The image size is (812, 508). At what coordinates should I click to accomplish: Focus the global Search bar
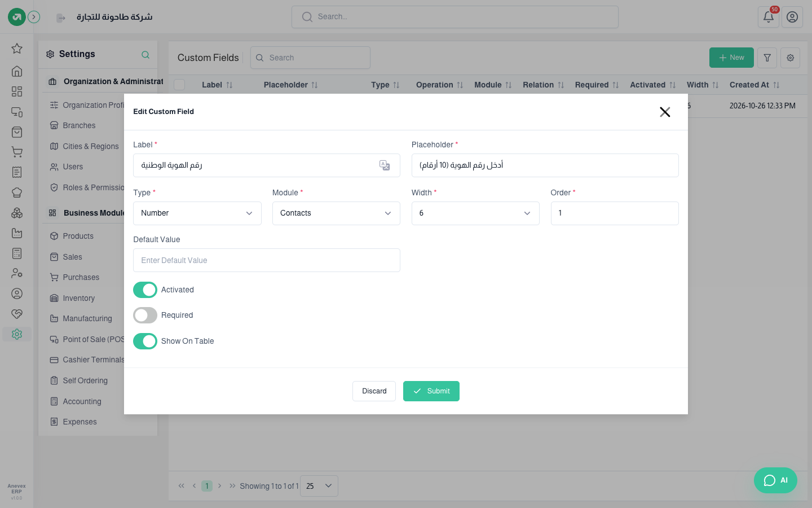(x=455, y=17)
